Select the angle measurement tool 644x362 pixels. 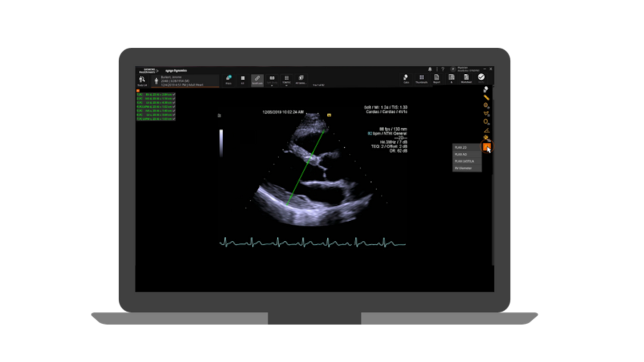pos(486,130)
